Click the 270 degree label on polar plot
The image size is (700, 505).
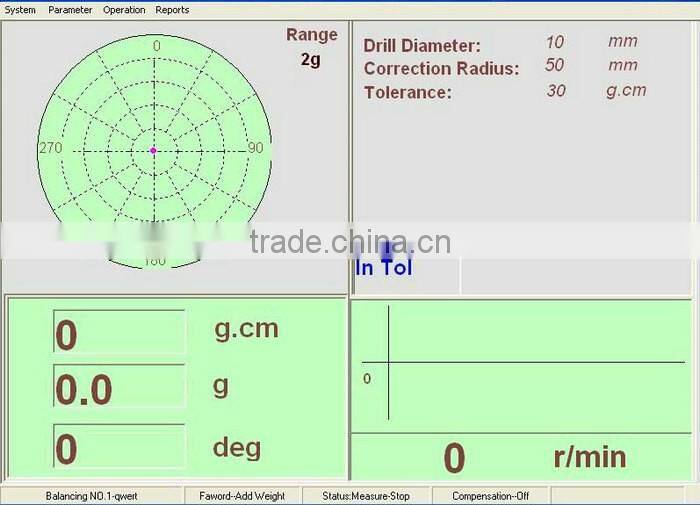pos(50,148)
